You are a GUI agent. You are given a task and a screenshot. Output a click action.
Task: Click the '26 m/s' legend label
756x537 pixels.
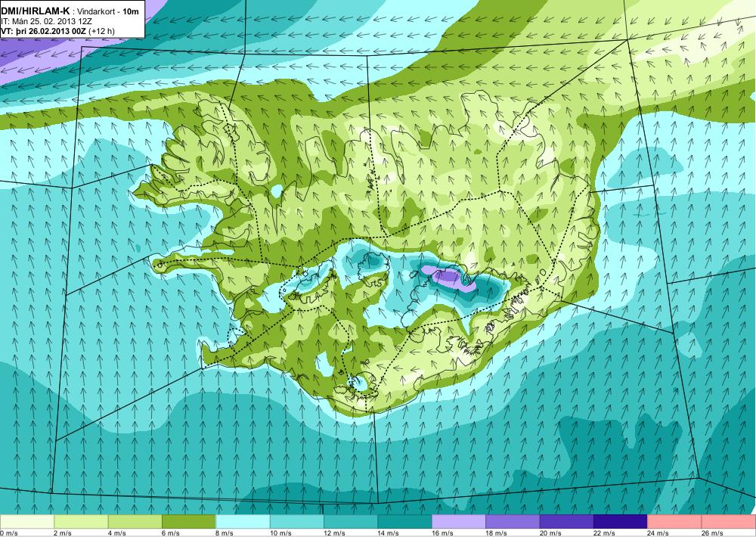(x=713, y=532)
